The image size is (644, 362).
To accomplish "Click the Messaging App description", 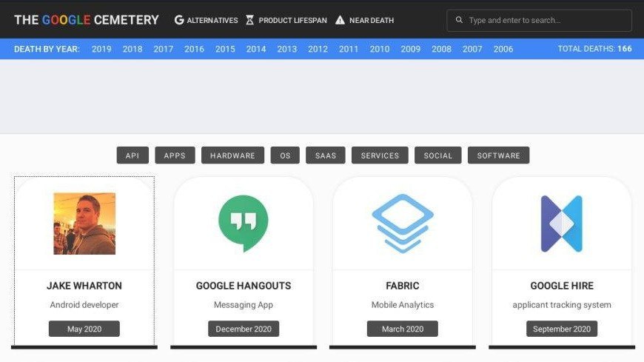I will 243,305.
